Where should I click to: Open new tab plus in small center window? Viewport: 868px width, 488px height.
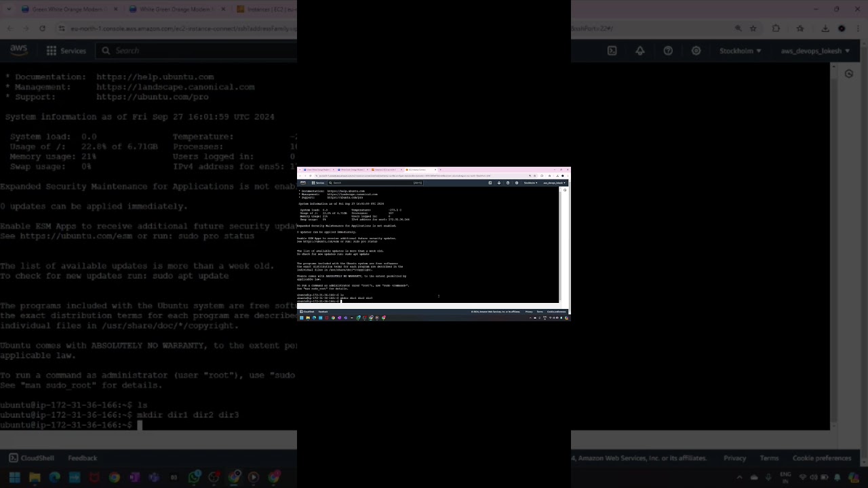[440, 169]
